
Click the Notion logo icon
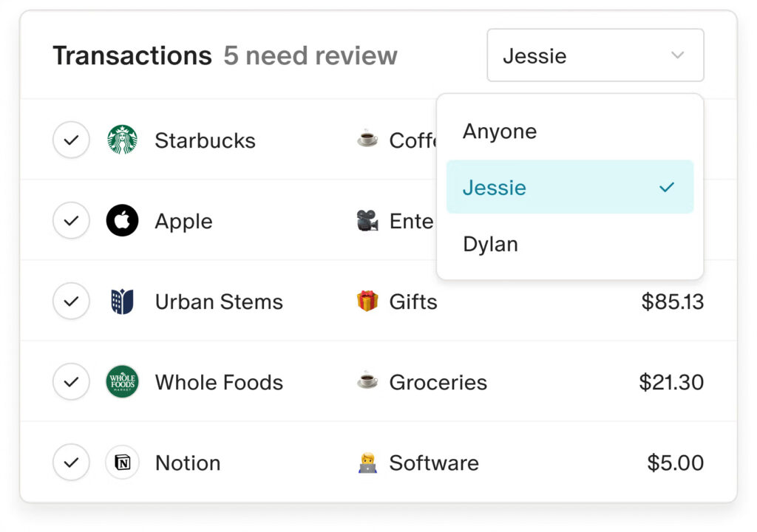pos(122,463)
